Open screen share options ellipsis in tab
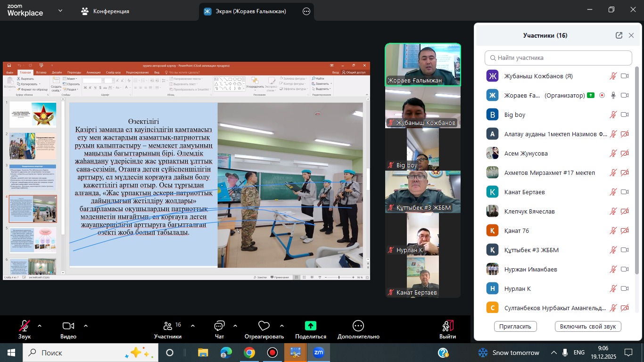Screen dimensions: 644x362 [306, 11]
